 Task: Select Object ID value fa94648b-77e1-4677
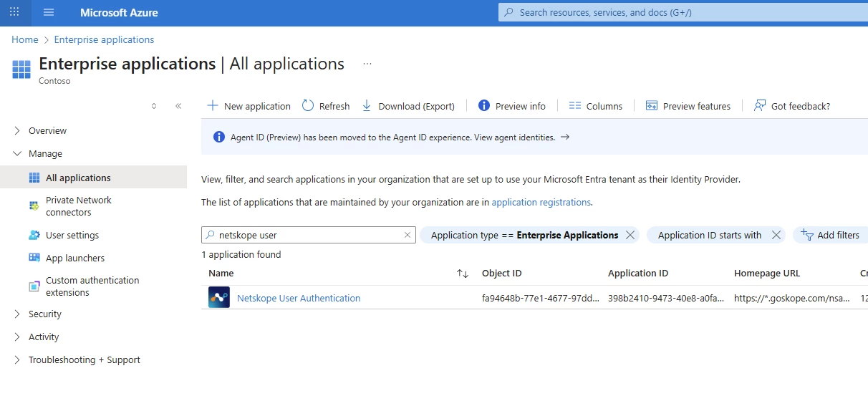[x=541, y=298]
